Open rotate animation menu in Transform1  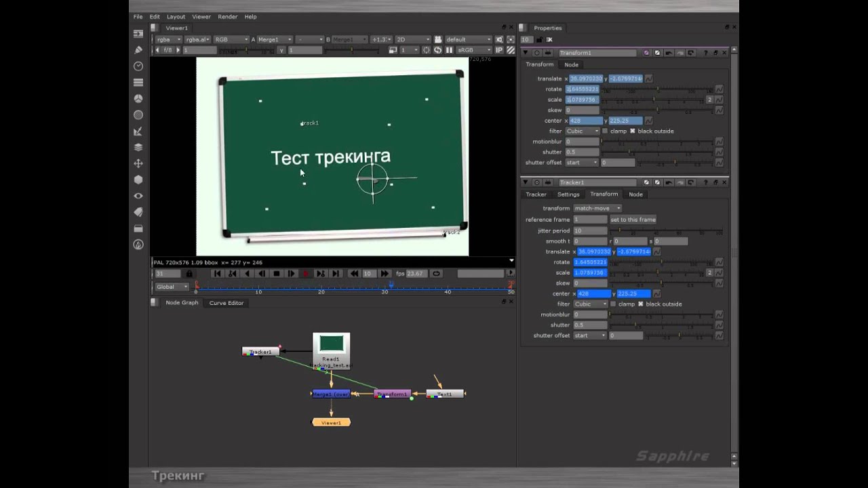pyautogui.click(x=719, y=89)
